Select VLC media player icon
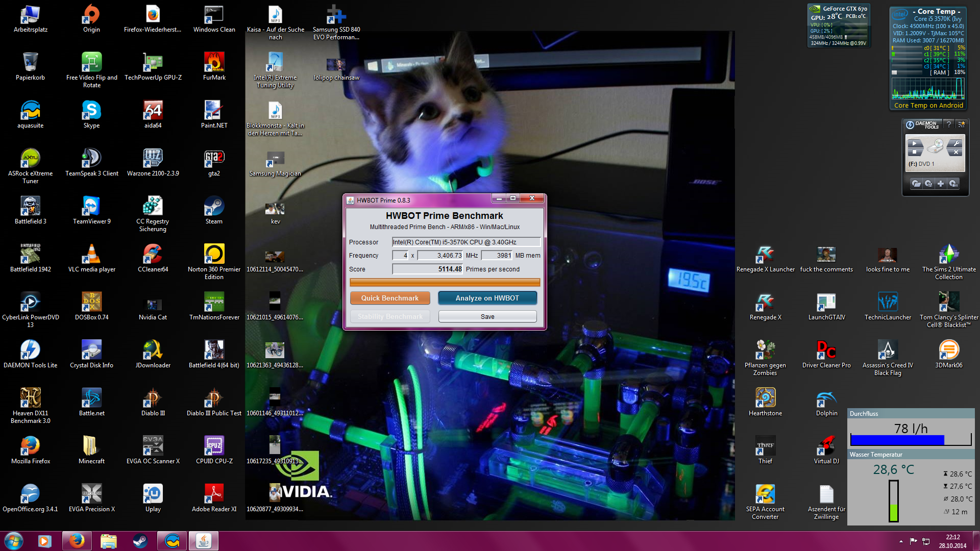Image resolution: width=980 pixels, height=551 pixels. tap(91, 259)
